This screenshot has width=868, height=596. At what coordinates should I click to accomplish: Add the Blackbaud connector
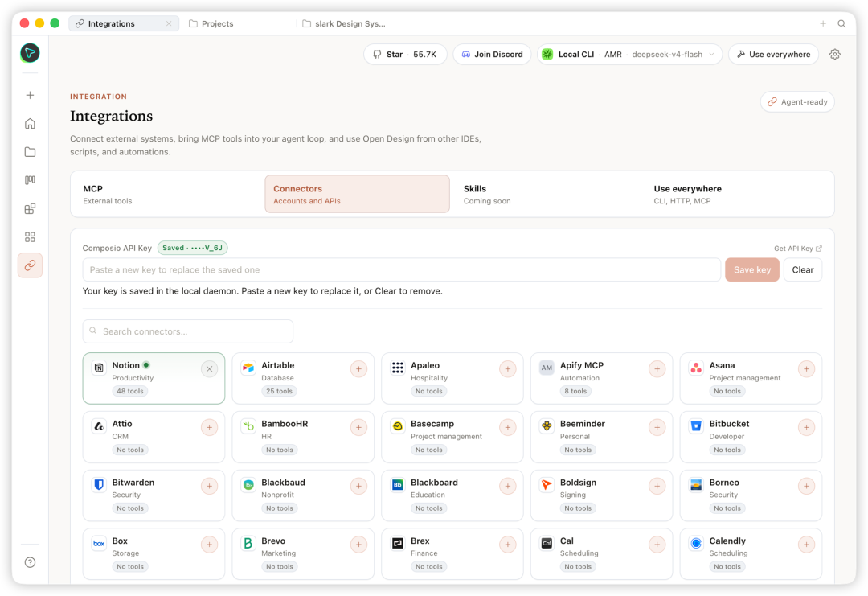pyautogui.click(x=358, y=487)
